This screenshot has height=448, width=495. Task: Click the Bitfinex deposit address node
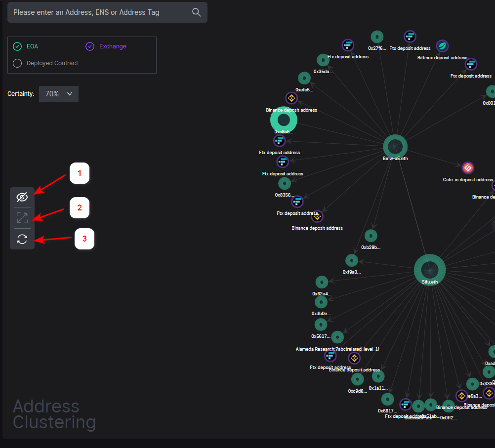pos(442,46)
